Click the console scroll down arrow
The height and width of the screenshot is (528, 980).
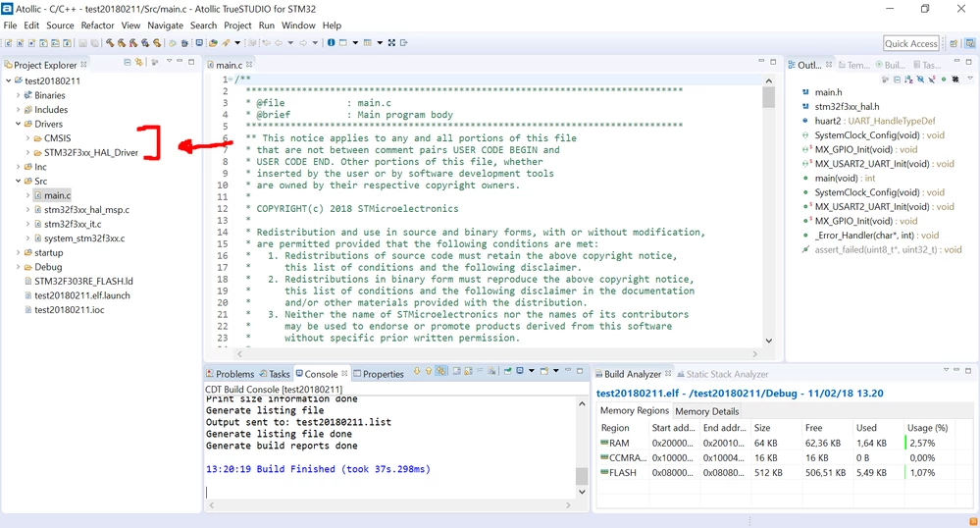582,492
